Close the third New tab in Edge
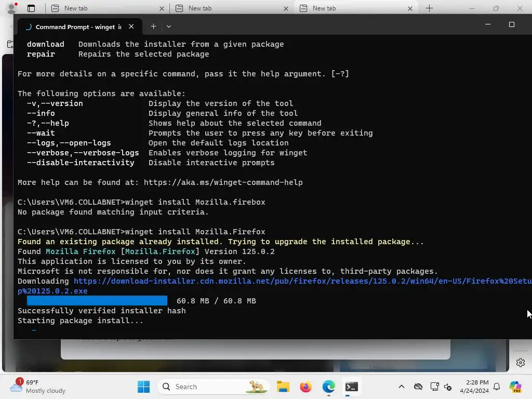This screenshot has width=532, height=399. coord(410,8)
